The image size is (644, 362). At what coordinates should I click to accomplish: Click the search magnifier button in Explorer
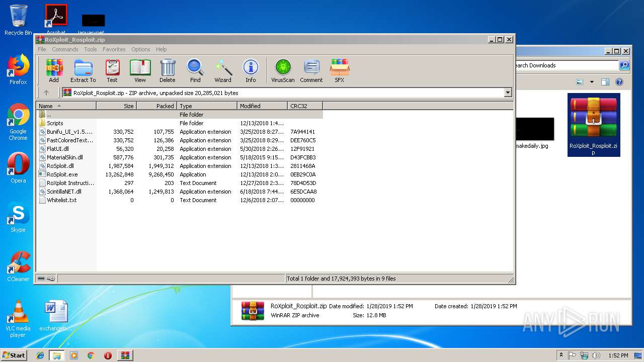[x=624, y=65]
